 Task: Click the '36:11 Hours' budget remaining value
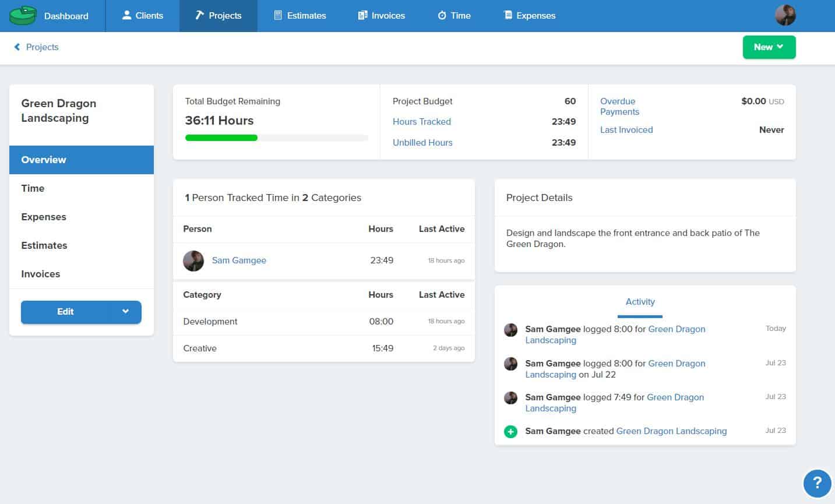pyautogui.click(x=219, y=121)
